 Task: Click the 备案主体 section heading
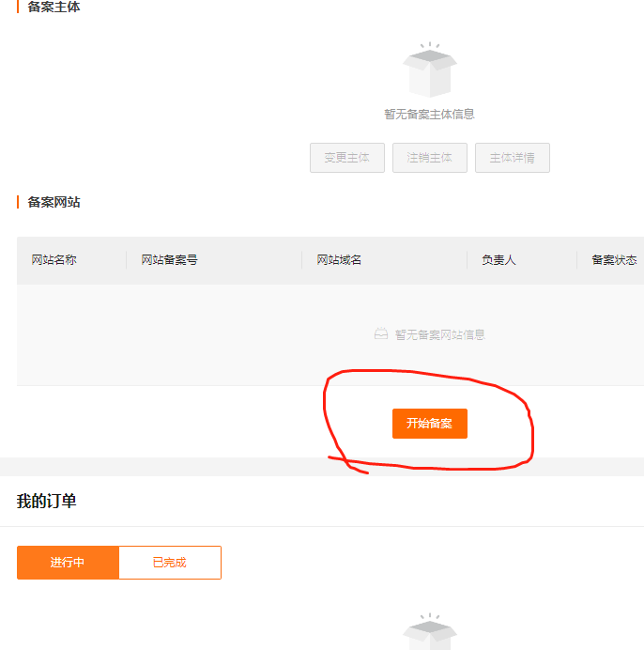pos(54,7)
